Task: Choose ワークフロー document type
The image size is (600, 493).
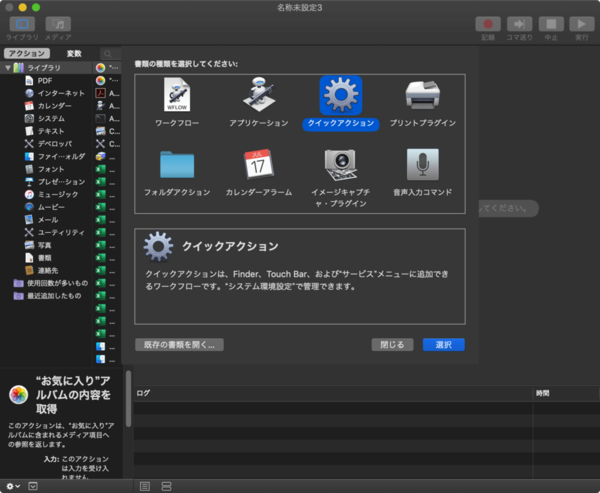Action: [x=177, y=103]
